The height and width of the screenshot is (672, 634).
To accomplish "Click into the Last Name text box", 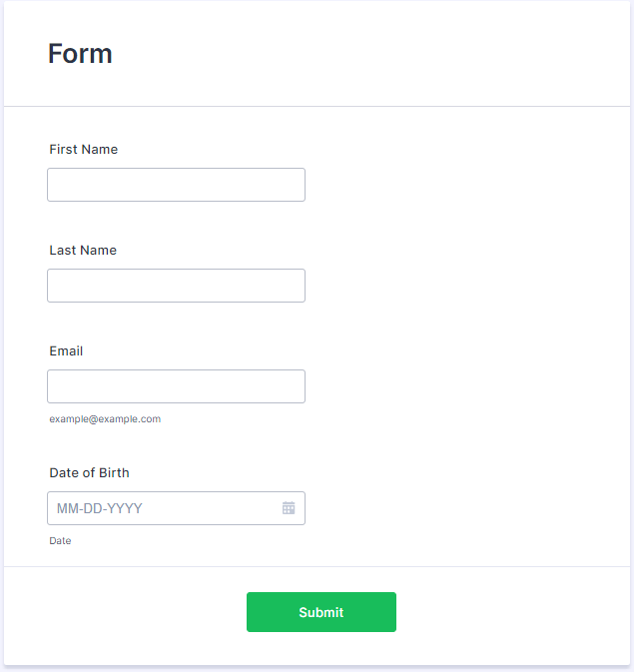I will coord(176,286).
